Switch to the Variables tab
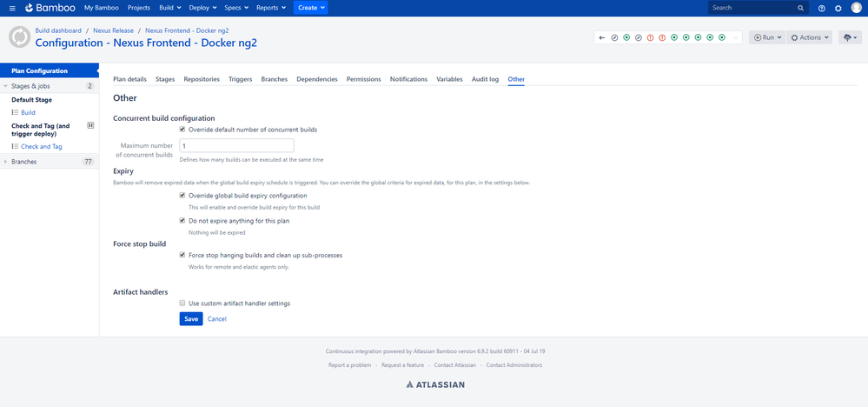The height and width of the screenshot is (407, 868). pyautogui.click(x=449, y=79)
